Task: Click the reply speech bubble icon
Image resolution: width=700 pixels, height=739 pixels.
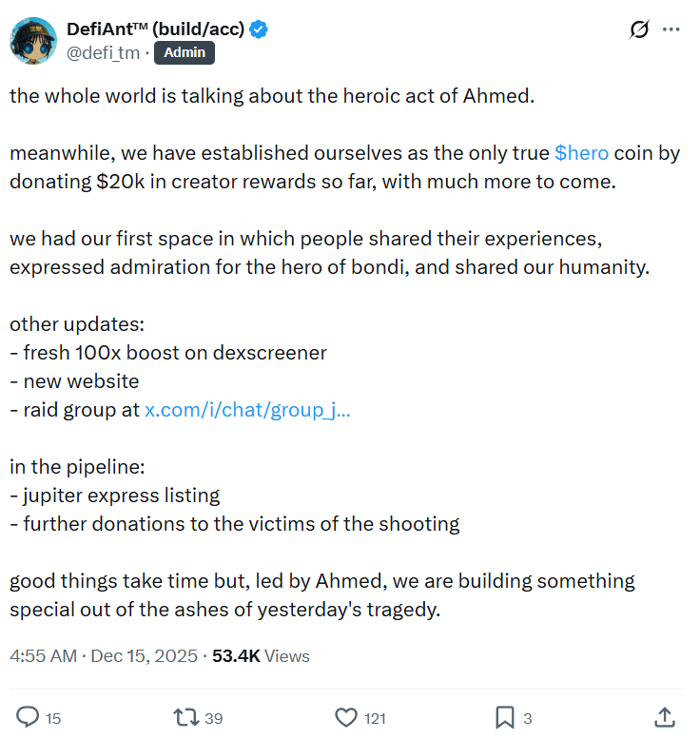Action: (29, 717)
